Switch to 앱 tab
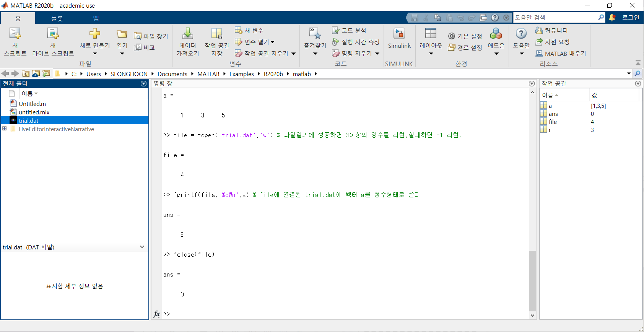Image resolution: width=644 pixels, height=332 pixels. (96, 18)
